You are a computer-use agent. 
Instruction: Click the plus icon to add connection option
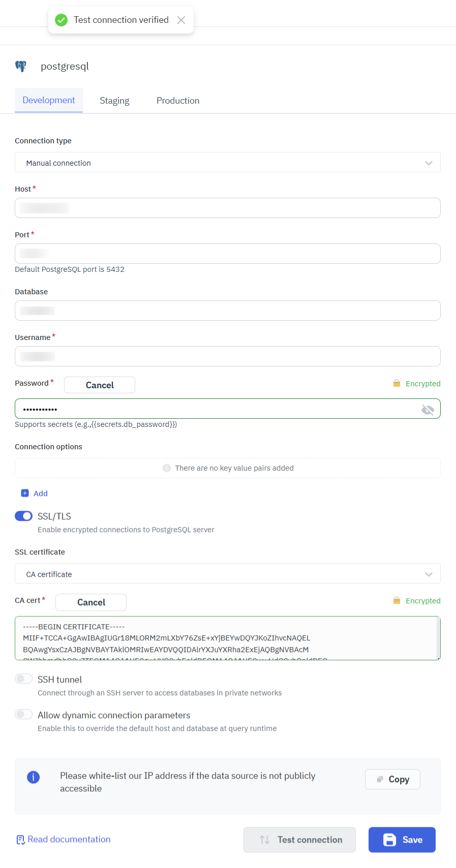pos(25,493)
